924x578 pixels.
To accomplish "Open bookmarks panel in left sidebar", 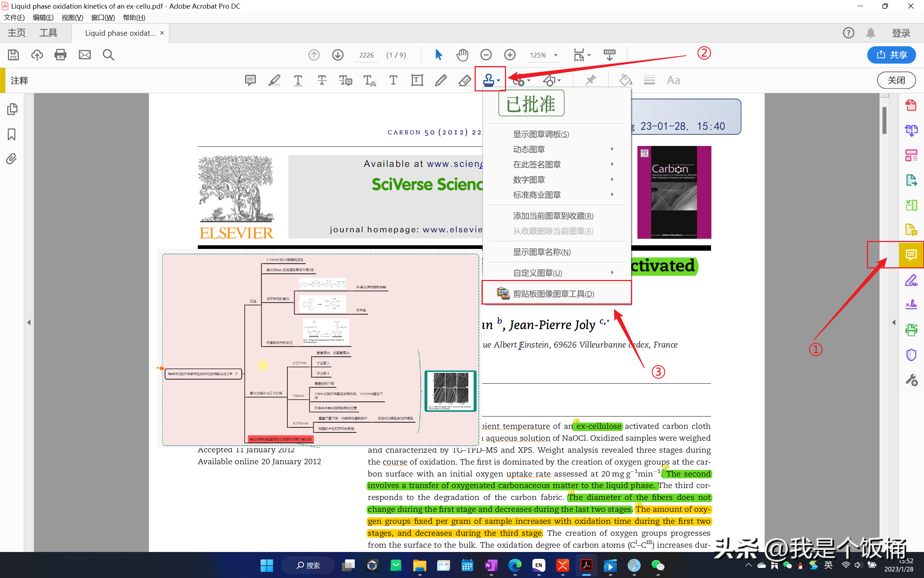I will coord(12,134).
